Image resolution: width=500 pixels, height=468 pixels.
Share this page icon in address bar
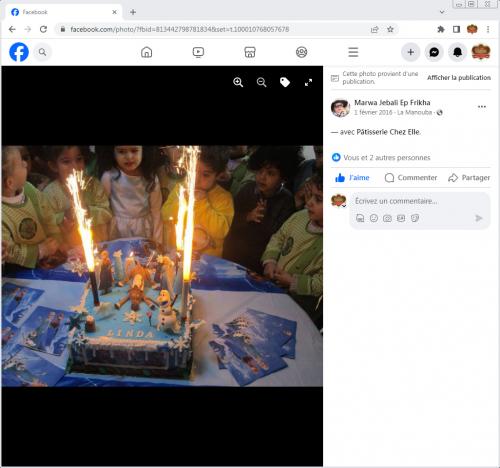coord(374,29)
